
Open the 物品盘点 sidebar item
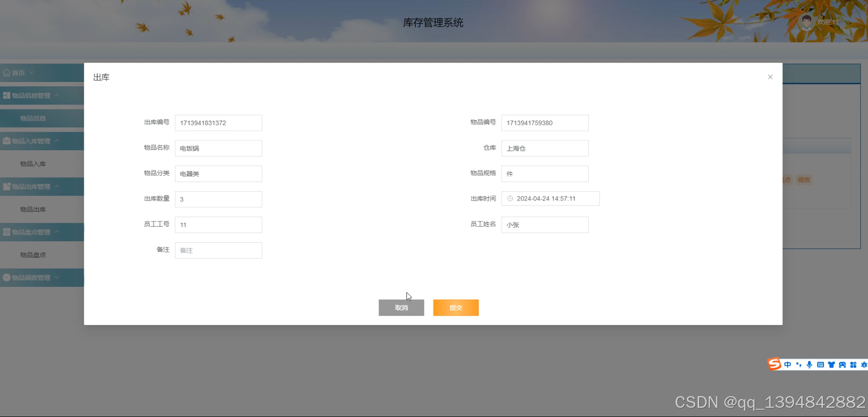[x=42, y=255]
